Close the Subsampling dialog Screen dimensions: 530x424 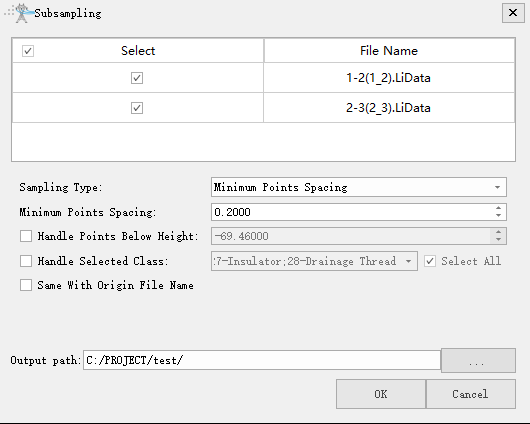click(513, 13)
